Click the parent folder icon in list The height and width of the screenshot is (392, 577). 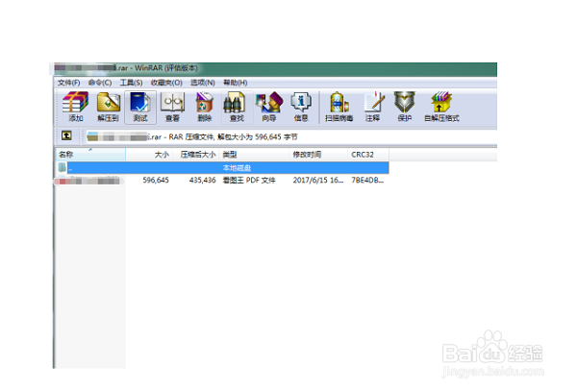pos(62,168)
